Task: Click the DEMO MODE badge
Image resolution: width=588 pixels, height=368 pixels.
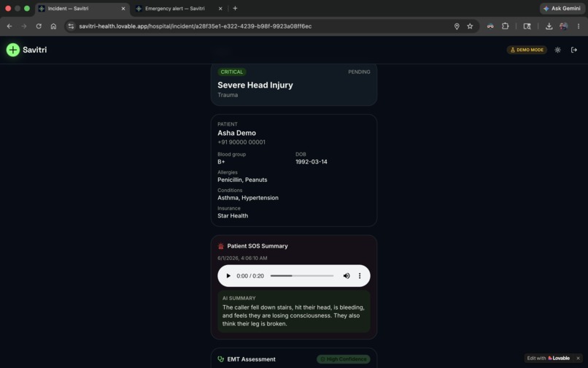Action: (x=527, y=50)
